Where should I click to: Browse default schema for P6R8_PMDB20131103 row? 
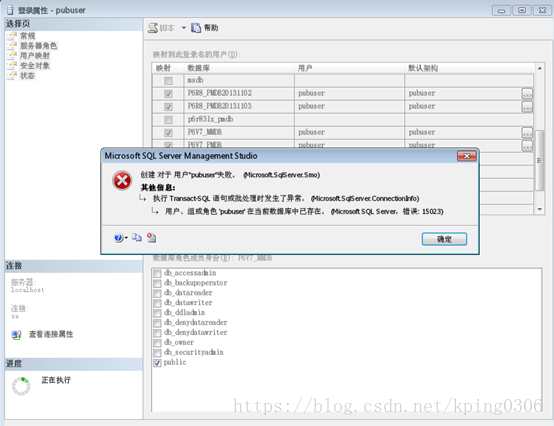[527, 107]
